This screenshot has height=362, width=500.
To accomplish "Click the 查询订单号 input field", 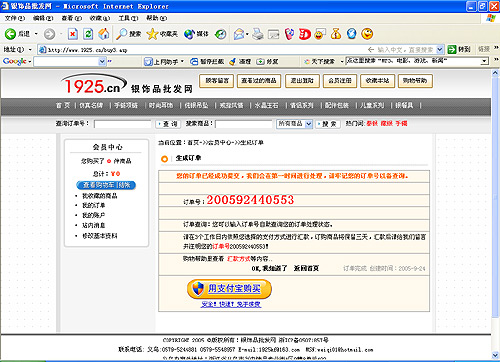I will pos(123,124).
